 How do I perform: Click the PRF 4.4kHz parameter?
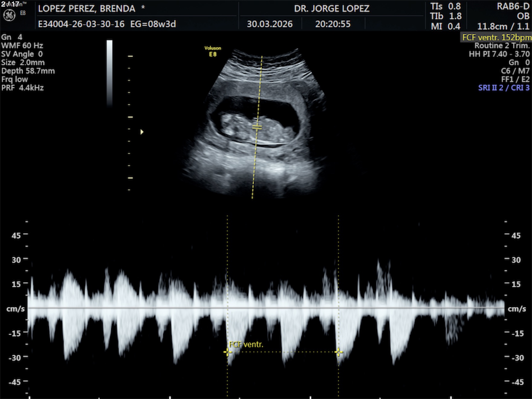[23, 88]
